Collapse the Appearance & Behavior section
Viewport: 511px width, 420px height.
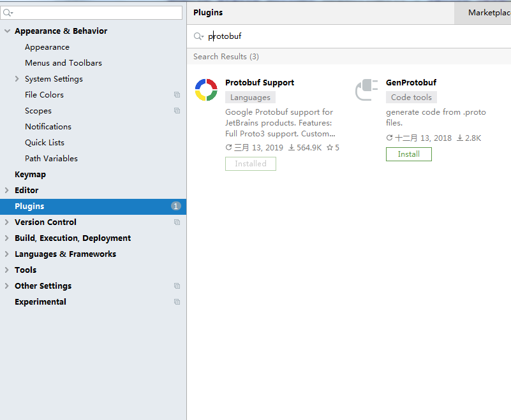click(x=7, y=31)
